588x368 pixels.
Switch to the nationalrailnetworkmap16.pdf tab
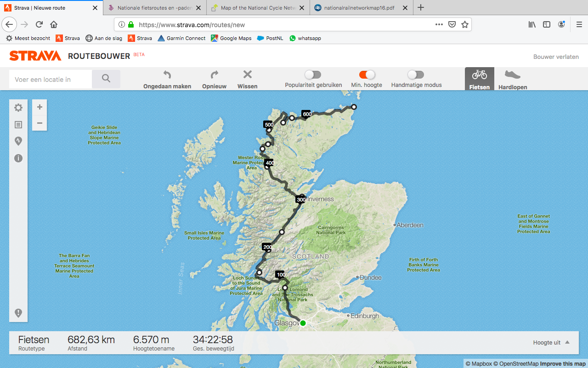359,7
